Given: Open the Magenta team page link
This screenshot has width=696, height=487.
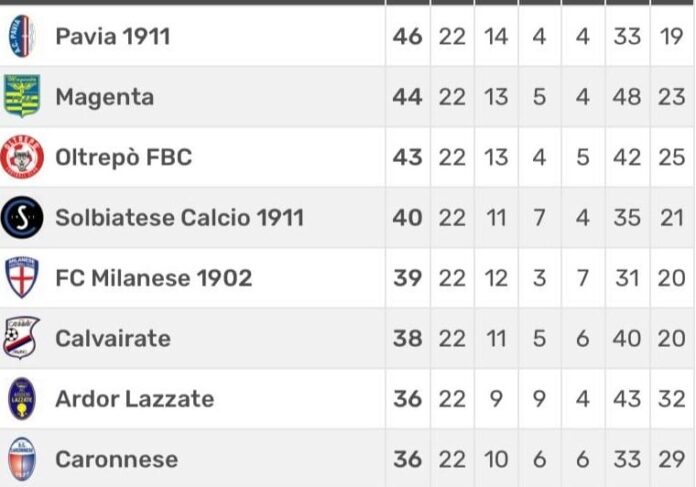Looking at the screenshot, I should 105,97.
